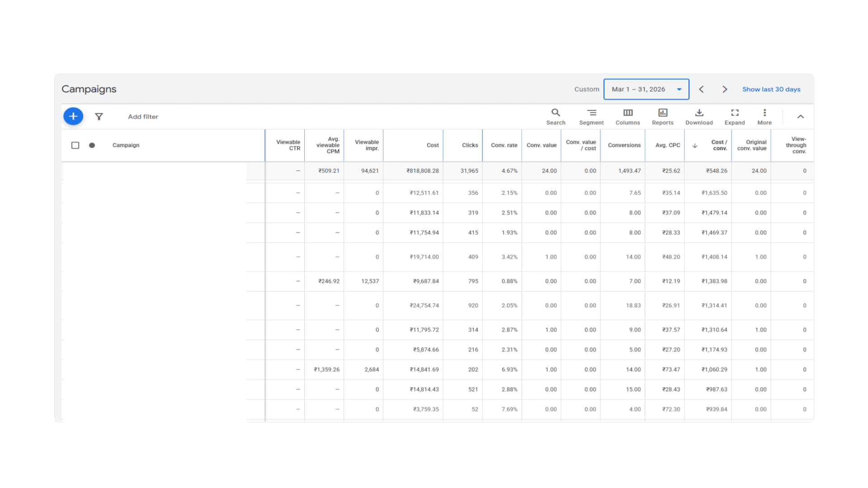Screen dimensions: 868x488
Task: Click conv. rate cell 3.42%
Action: click(509, 257)
